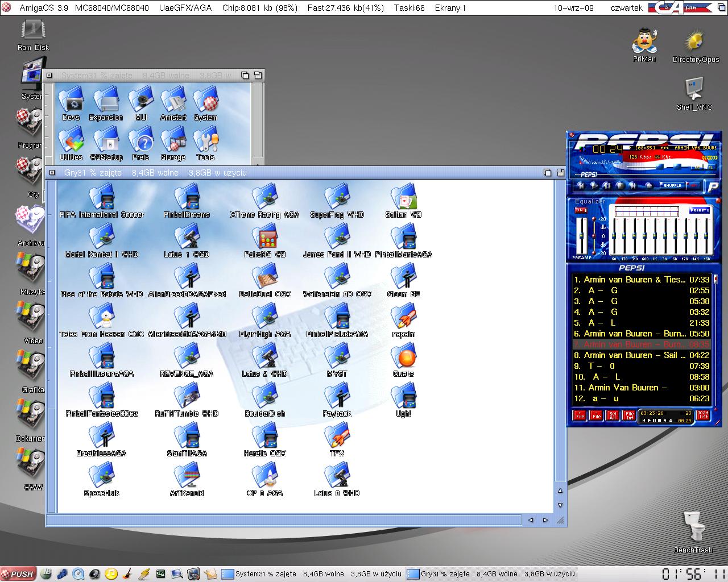Toggle repeat button next to Shuffle
Viewport: 728px width, 582px height.
tap(693, 185)
